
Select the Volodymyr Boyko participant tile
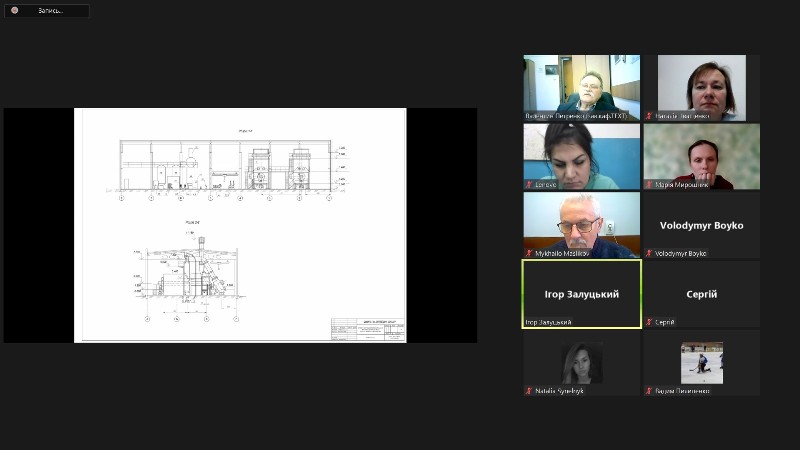coord(702,225)
